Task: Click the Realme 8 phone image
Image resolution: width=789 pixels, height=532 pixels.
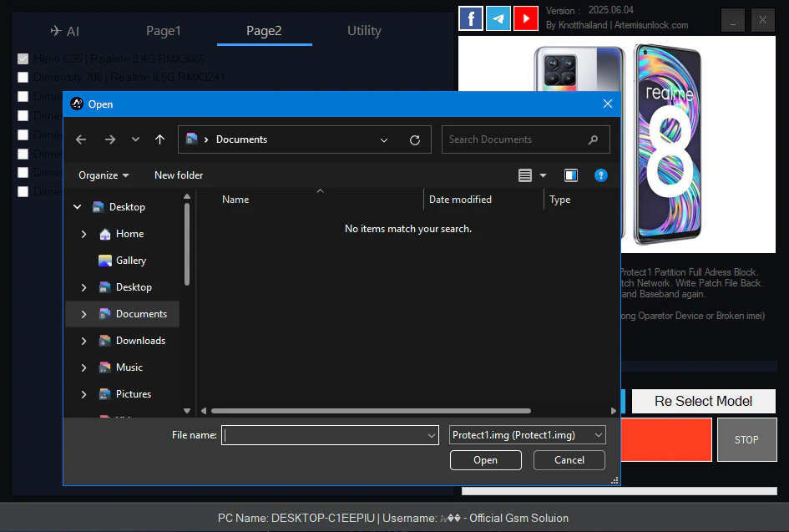Action: click(x=617, y=144)
